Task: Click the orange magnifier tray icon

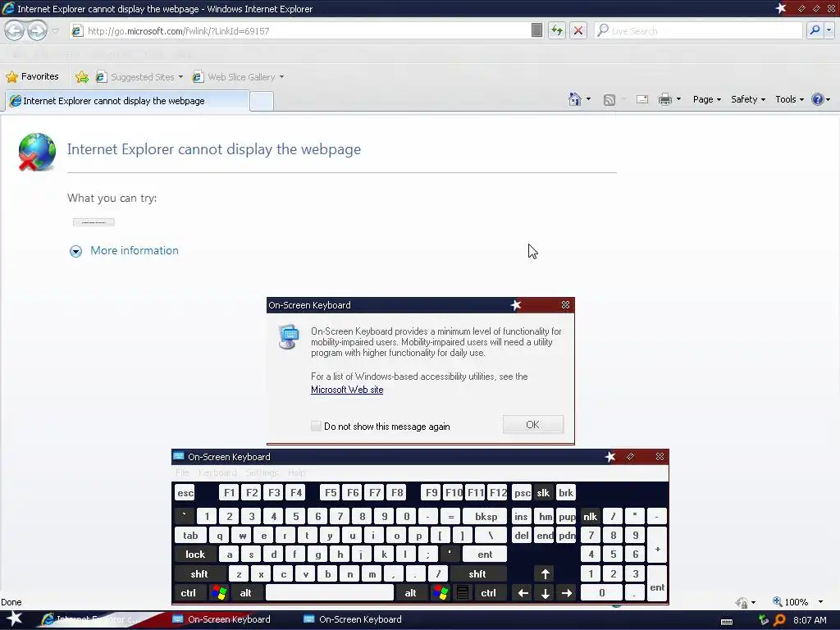Action: pos(779,620)
